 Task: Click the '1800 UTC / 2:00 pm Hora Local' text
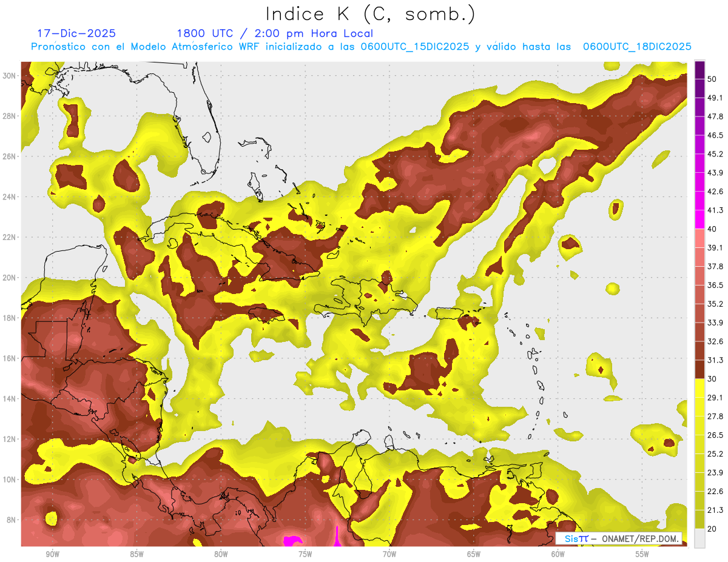pos(275,33)
